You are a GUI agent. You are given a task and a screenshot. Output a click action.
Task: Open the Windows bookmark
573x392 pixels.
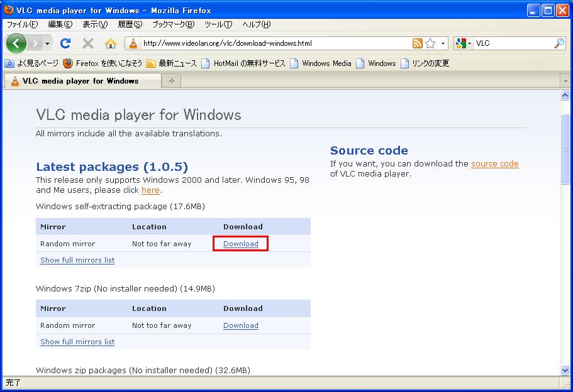tap(376, 63)
